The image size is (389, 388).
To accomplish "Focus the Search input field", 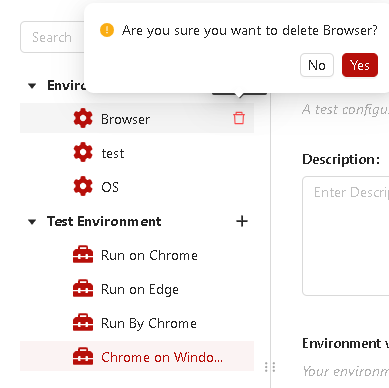I will [x=52, y=37].
